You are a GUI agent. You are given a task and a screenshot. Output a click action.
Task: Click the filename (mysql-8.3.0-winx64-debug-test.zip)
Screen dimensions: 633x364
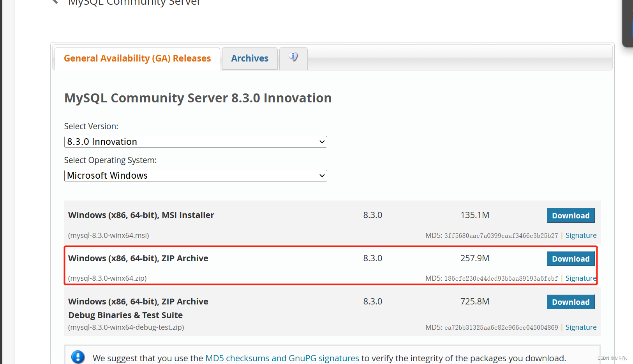[126, 327]
